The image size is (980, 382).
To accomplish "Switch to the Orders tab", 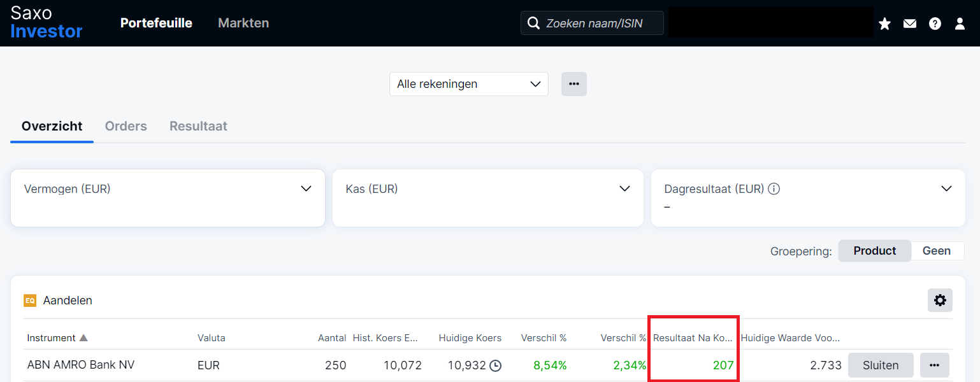I will [x=126, y=126].
